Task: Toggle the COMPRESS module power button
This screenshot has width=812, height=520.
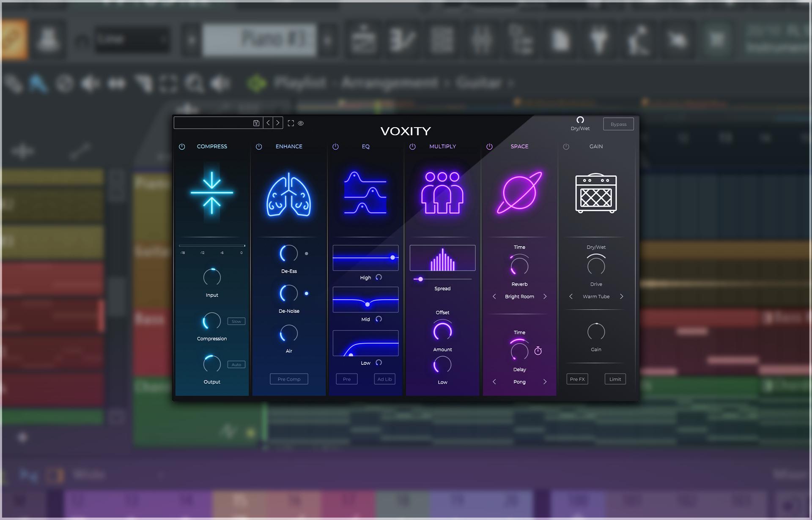Action: (182, 146)
